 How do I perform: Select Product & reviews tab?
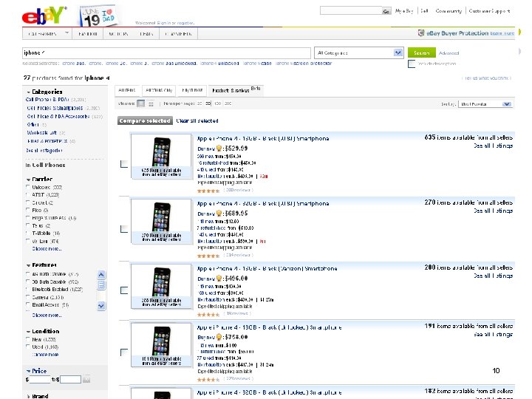(236, 90)
